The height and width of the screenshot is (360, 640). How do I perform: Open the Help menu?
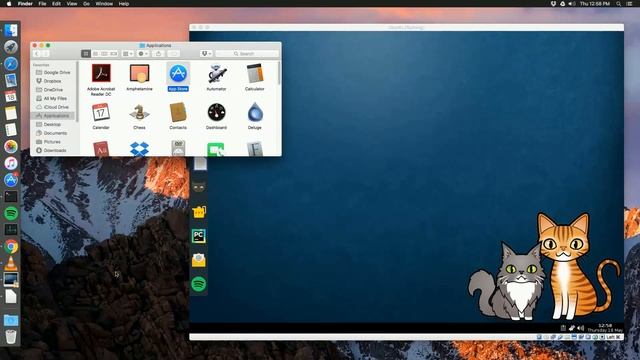click(x=124, y=4)
